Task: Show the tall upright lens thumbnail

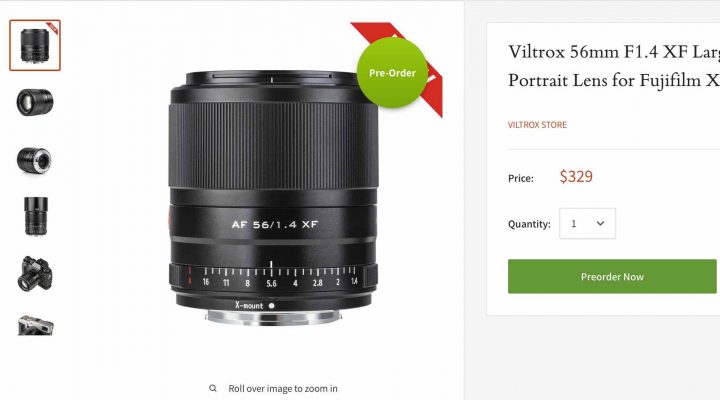Action: [x=36, y=216]
